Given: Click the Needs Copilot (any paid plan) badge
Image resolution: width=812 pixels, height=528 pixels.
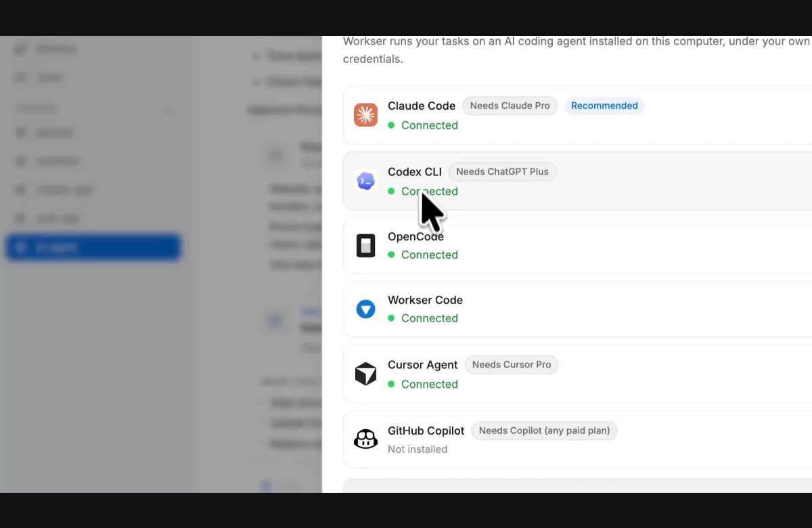Looking at the screenshot, I should point(545,431).
